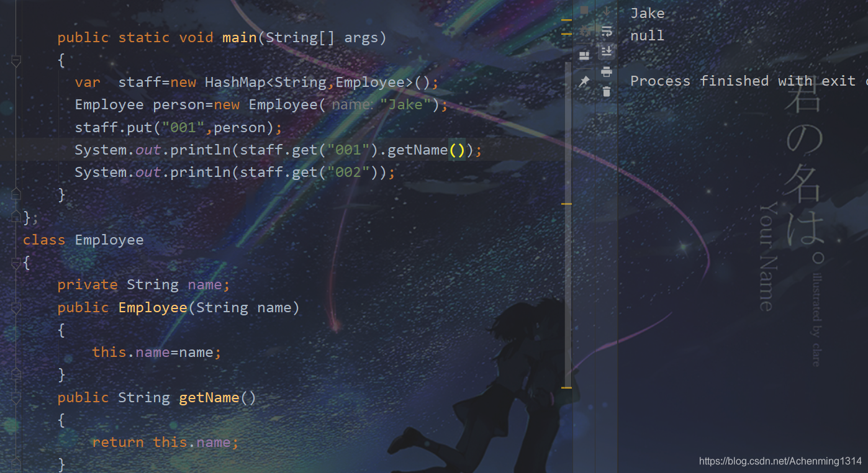
Task: Click the 'return this.name;' statement
Action: (166, 442)
